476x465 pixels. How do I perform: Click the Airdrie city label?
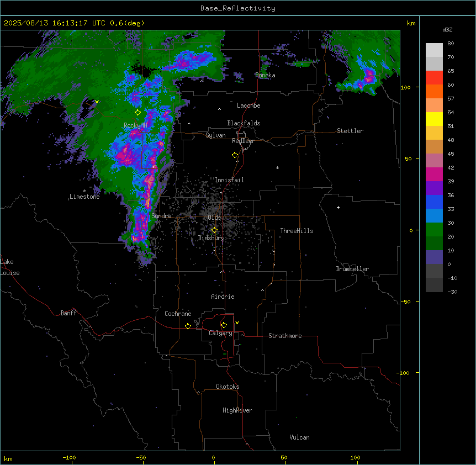point(223,297)
